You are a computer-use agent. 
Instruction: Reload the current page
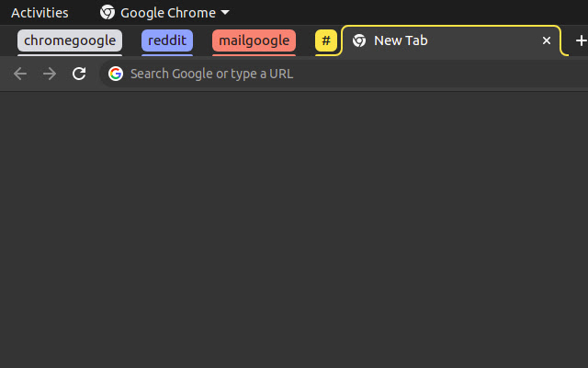79,74
